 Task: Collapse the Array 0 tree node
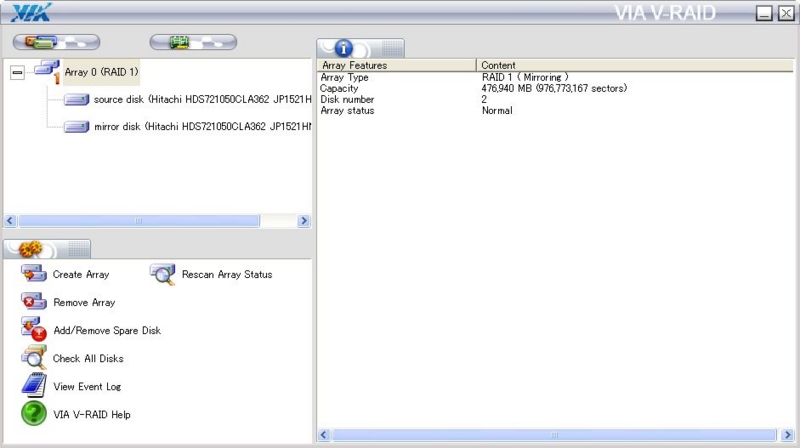pyautogui.click(x=17, y=72)
